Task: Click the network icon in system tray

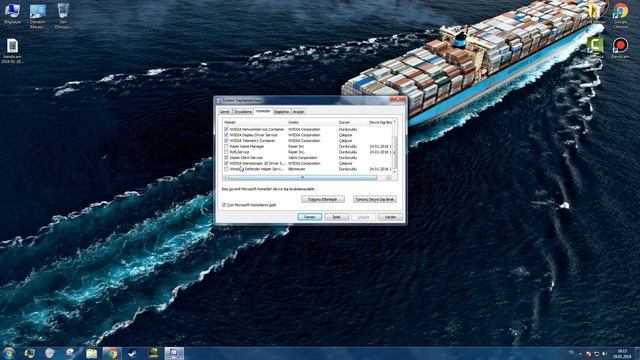Action: [596, 353]
